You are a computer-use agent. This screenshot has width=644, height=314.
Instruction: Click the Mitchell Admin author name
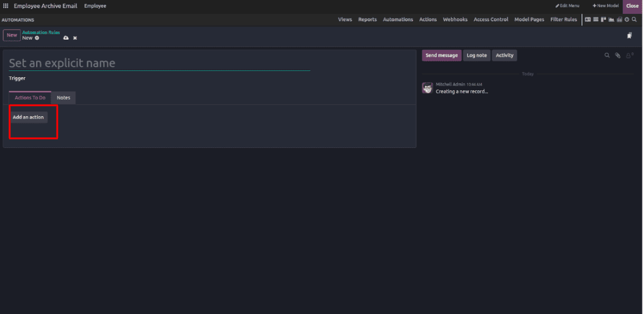click(450, 84)
